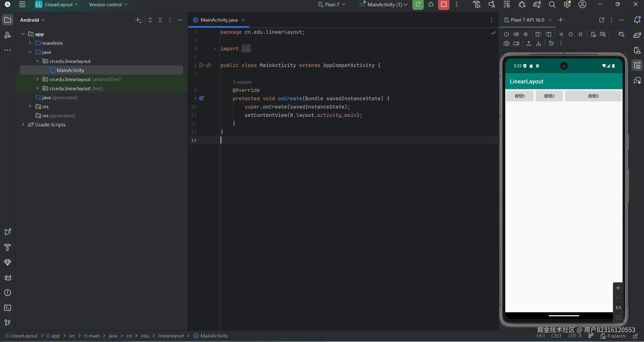Screen dimensions: 644x342
Task: Expand the manifests folder
Action: click(30, 43)
